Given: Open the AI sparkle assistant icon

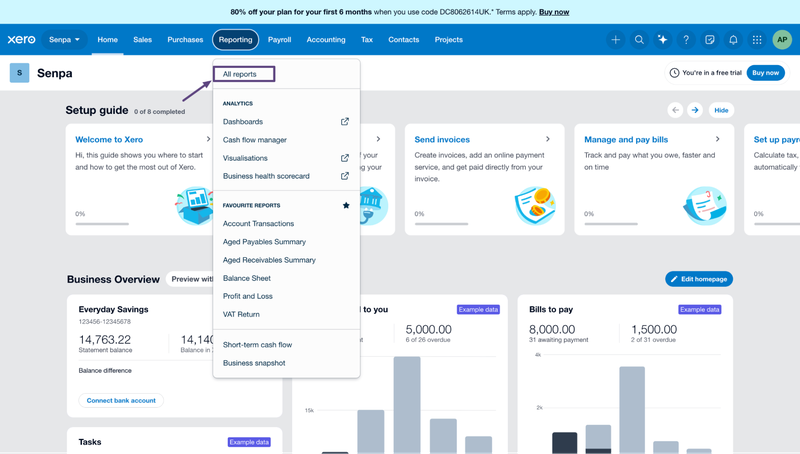Looking at the screenshot, I should (662, 39).
